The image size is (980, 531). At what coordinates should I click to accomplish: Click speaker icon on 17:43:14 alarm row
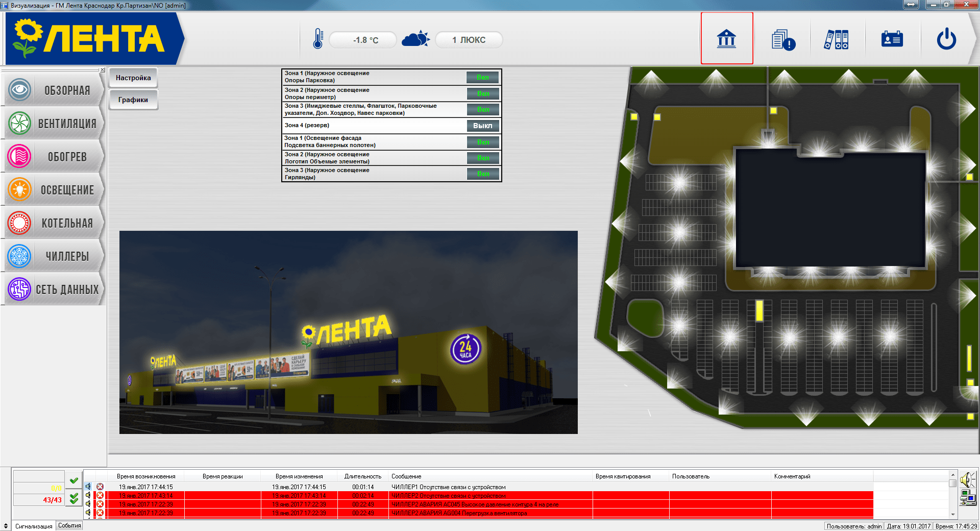tap(88, 495)
